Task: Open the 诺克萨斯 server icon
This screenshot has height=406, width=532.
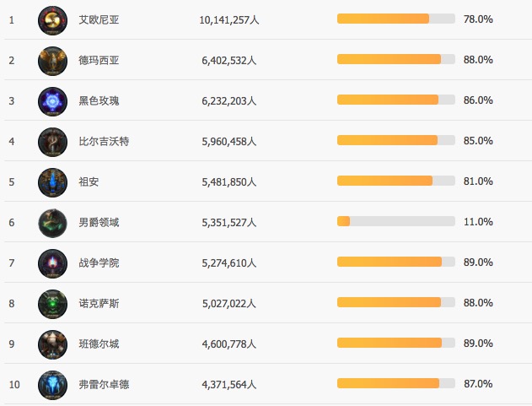Action: (x=52, y=303)
